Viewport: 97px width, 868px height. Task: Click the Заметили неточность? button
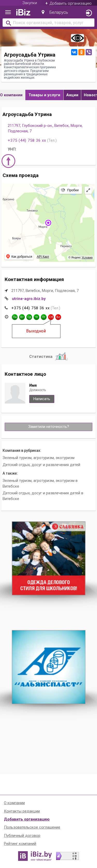tap(48, 427)
